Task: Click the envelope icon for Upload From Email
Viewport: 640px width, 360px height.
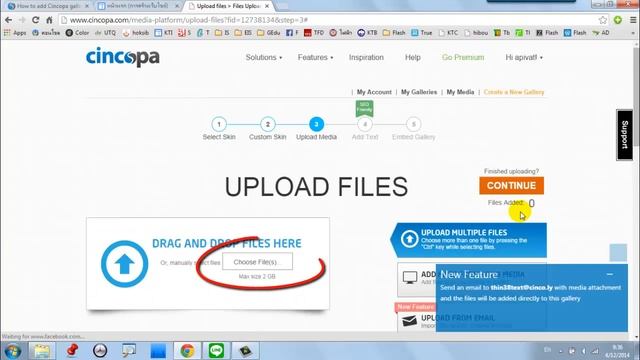Action: (409, 321)
